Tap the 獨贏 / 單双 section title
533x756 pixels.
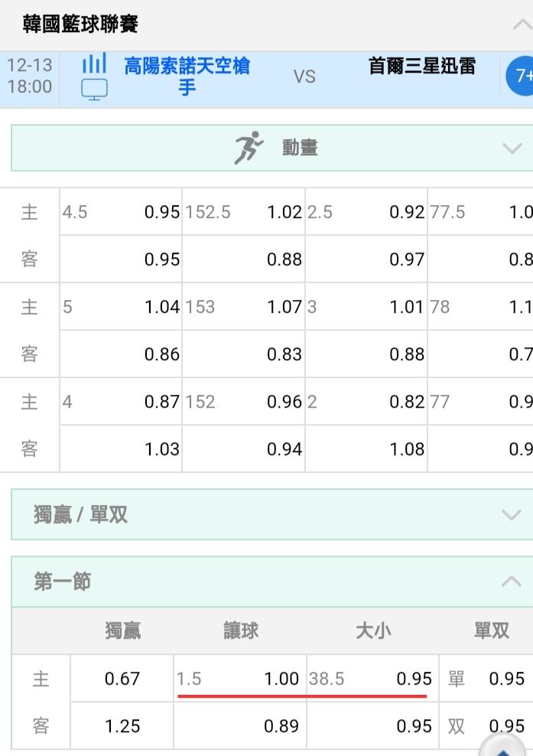(80, 514)
